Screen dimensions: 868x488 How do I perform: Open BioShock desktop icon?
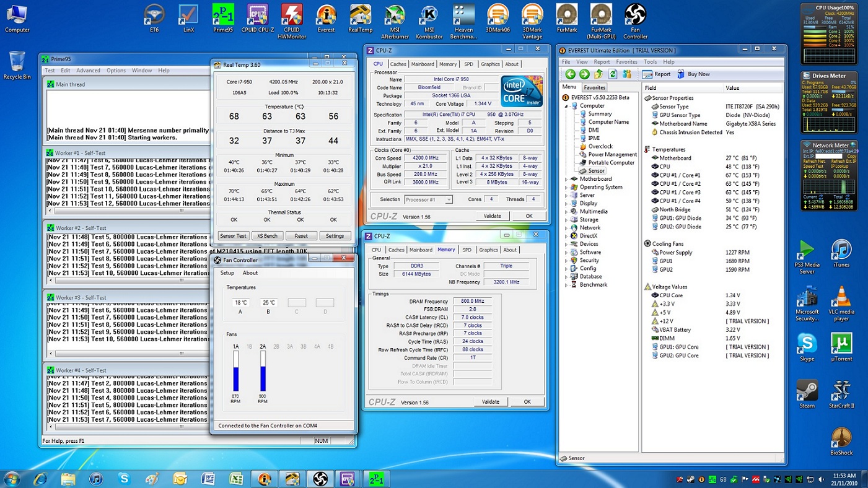[841, 441]
